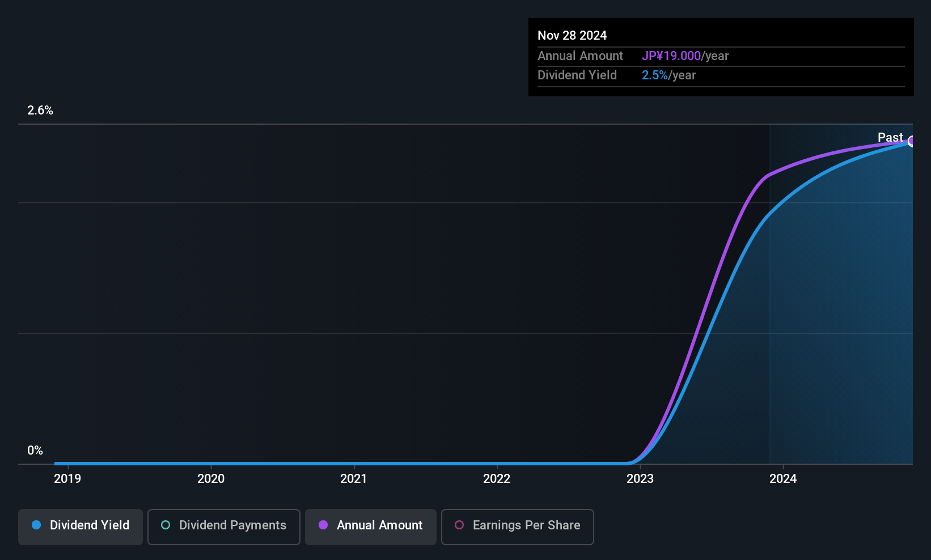Click the 0% y-axis label
931x560 pixels.
35,451
